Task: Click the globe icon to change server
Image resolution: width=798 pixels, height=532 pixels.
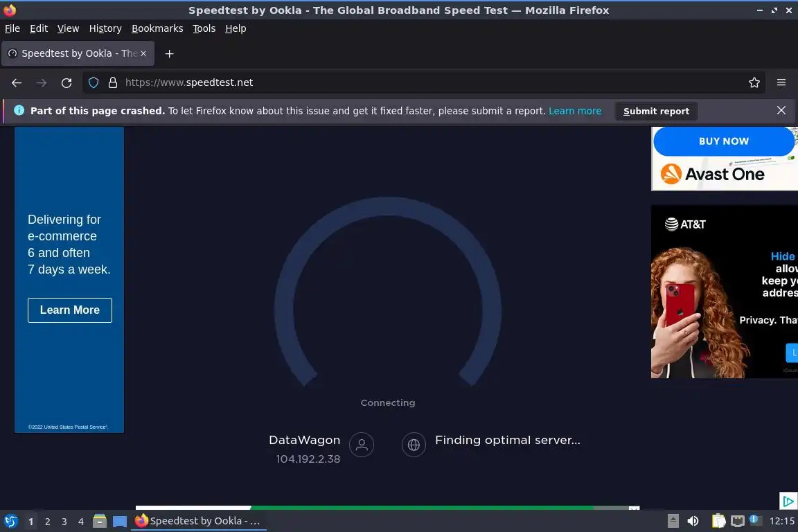Action: (414, 445)
